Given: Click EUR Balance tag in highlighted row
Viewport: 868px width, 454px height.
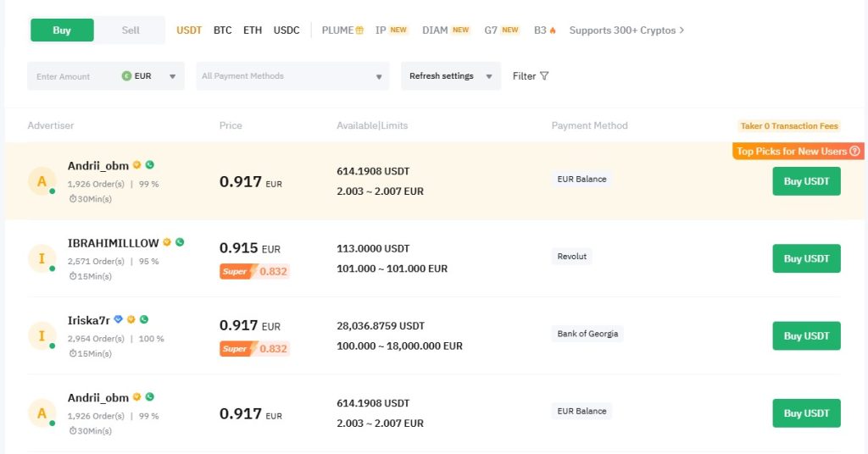Looking at the screenshot, I should 581,180.
